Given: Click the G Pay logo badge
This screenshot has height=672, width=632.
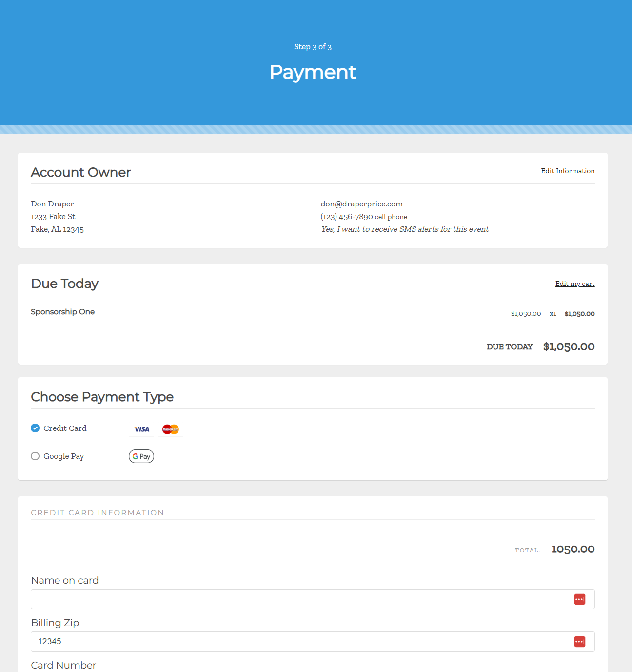Looking at the screenshot, I should [141, 456].
